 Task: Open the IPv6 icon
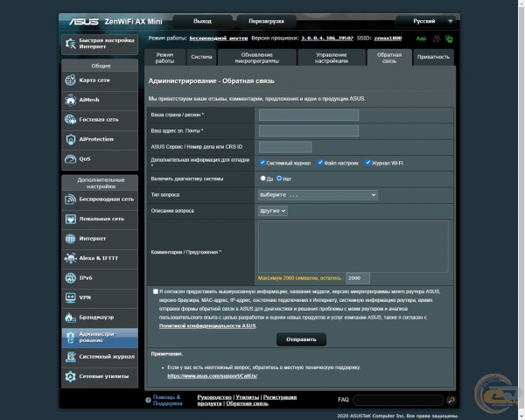coord(70,278)
